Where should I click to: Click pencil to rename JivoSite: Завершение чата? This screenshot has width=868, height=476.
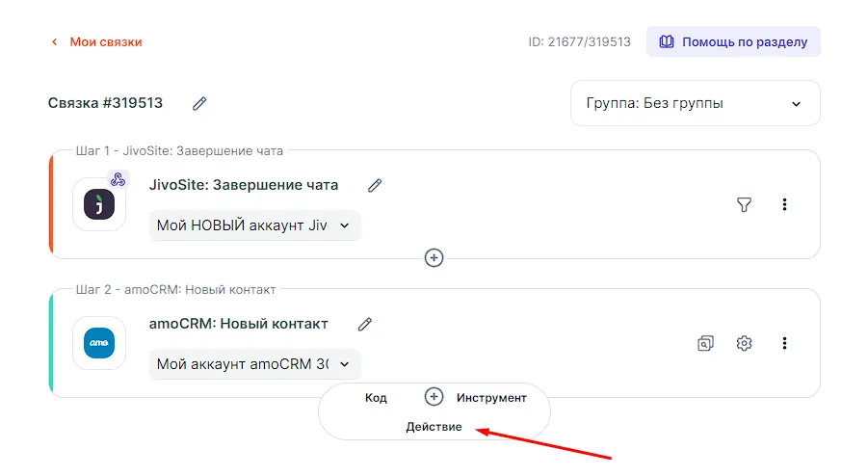tap(375, 185)
